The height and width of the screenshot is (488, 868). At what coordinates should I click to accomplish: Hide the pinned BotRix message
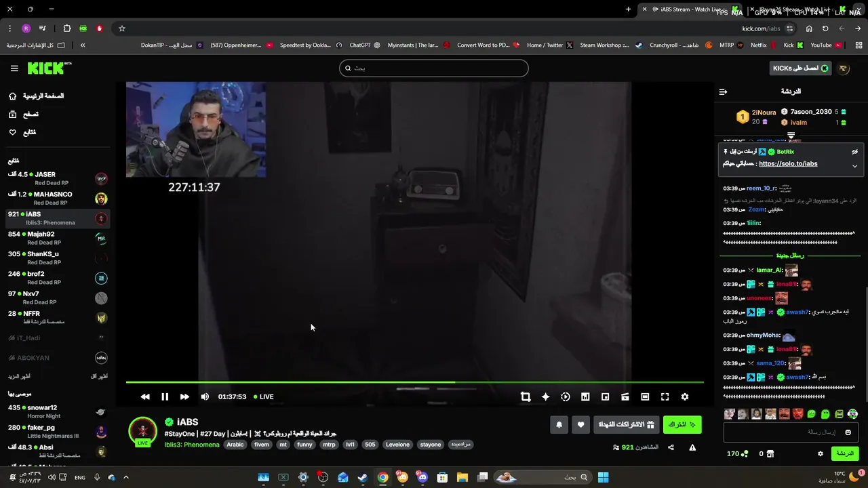coord(854,152)
